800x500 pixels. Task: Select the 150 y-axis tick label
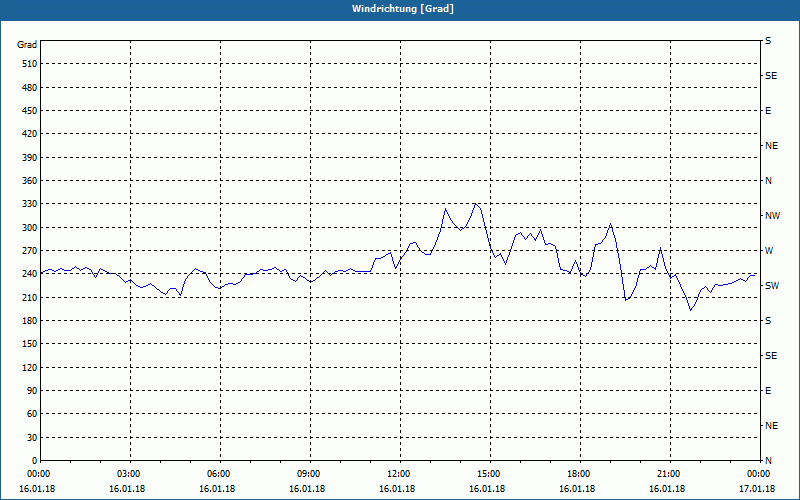[x=30, y=344]
